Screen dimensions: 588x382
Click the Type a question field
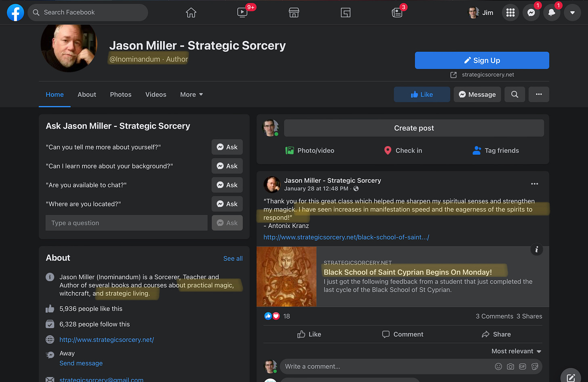click(126, 223)
